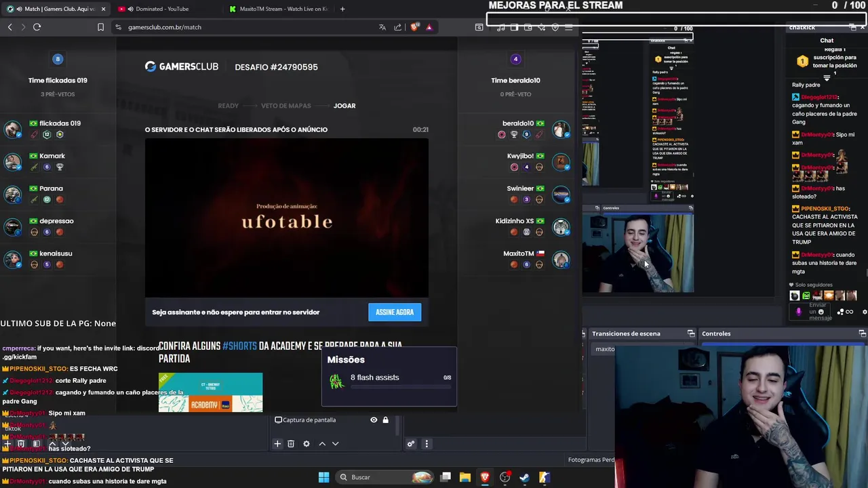868x488 pixels.
Task: Click the Brave Rewards triangle icon
Action: click(x=429, y=27)
